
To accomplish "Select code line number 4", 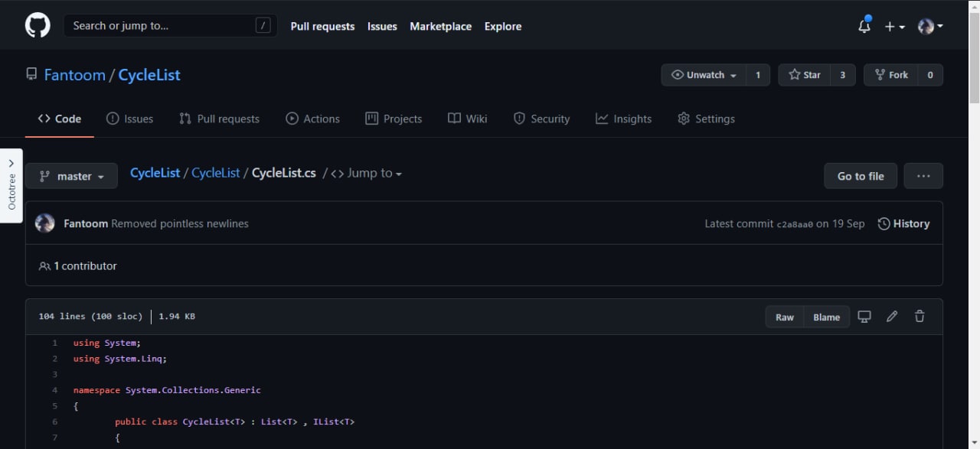I will click(x=54, y=390).
